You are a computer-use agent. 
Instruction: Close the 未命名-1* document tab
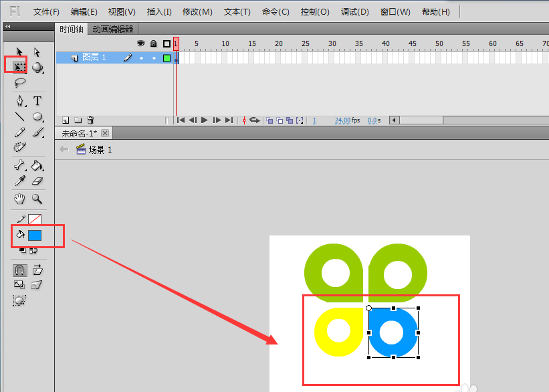coord(105,133)
